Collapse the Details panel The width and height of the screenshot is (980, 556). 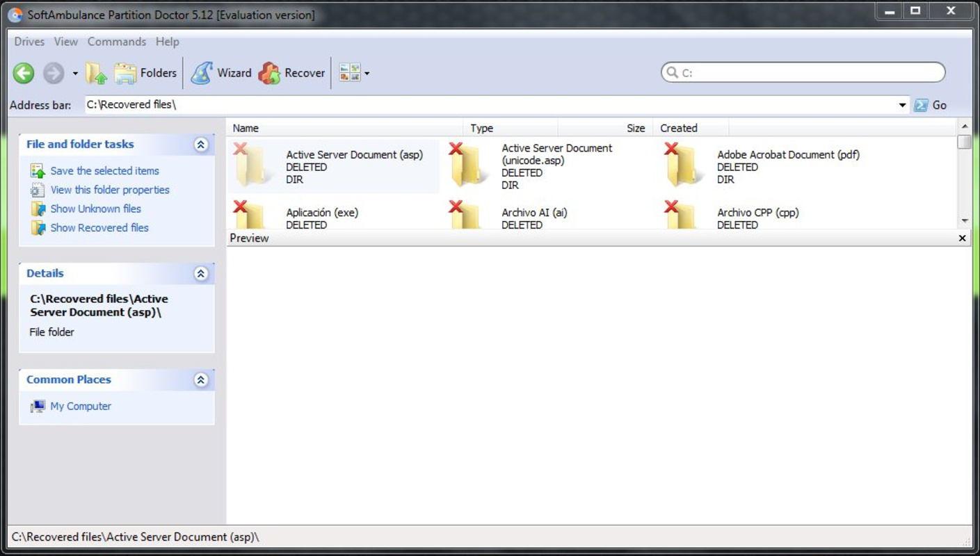click(201, 274)
